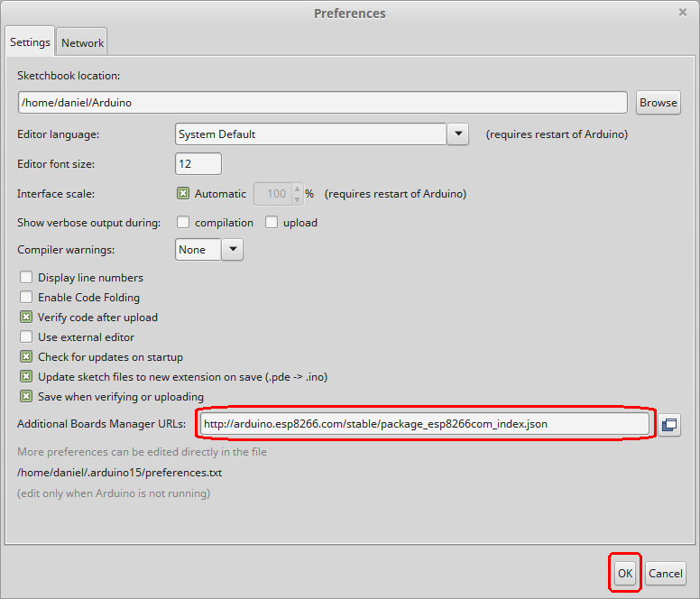This screenshot has height=599, width=700.
Task: Click Browse for sketchbook location
Action: coord(658,102)
